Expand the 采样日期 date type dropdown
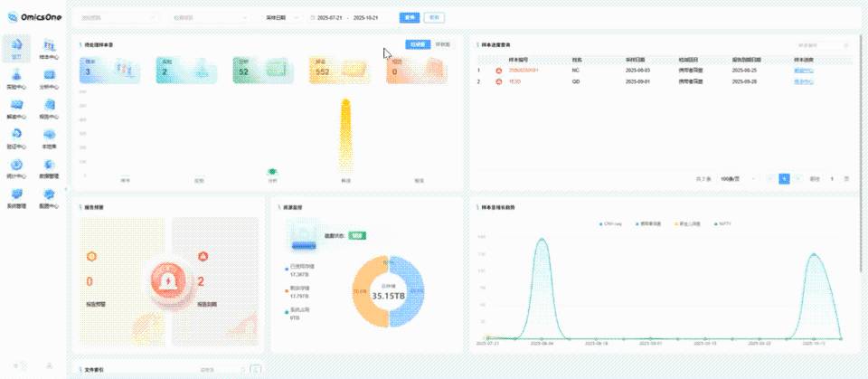Image resolution: width=868 pixels, height=379 pixels. pyautogui.click(x=279, y=17)
